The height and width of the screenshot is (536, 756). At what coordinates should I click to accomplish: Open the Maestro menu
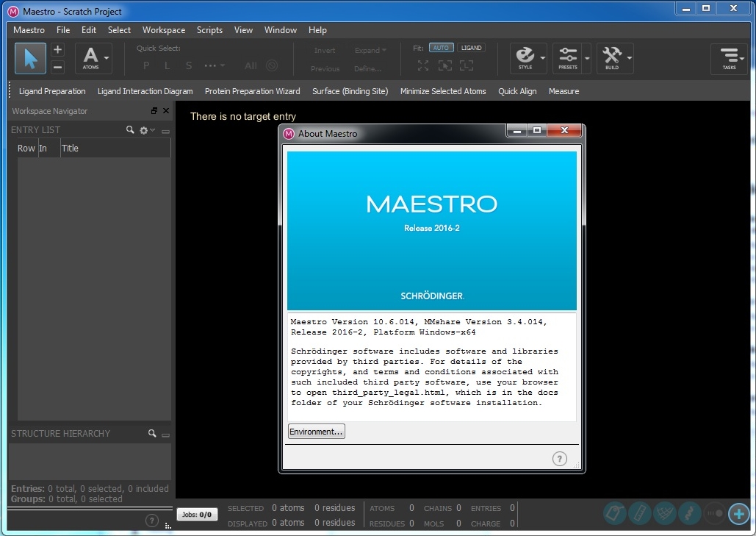29,30
